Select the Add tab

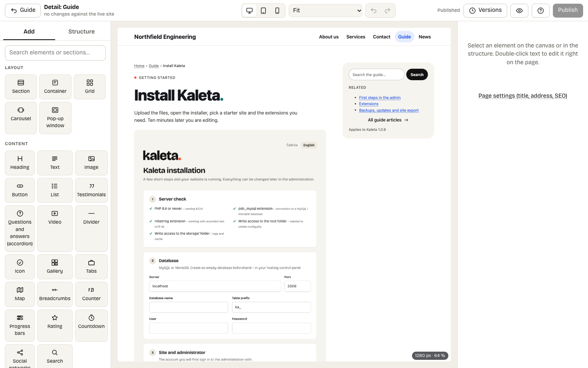click(x=29, y=31)
